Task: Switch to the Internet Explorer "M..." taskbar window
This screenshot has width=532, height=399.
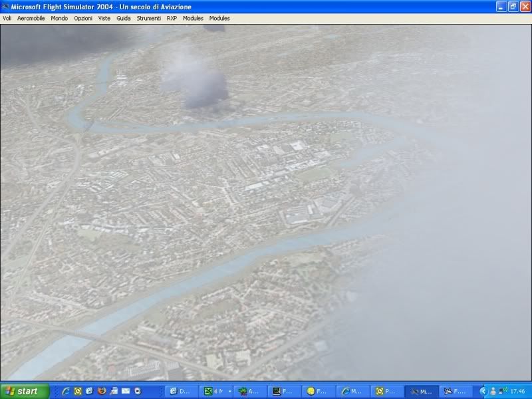Action: (353, 391)
